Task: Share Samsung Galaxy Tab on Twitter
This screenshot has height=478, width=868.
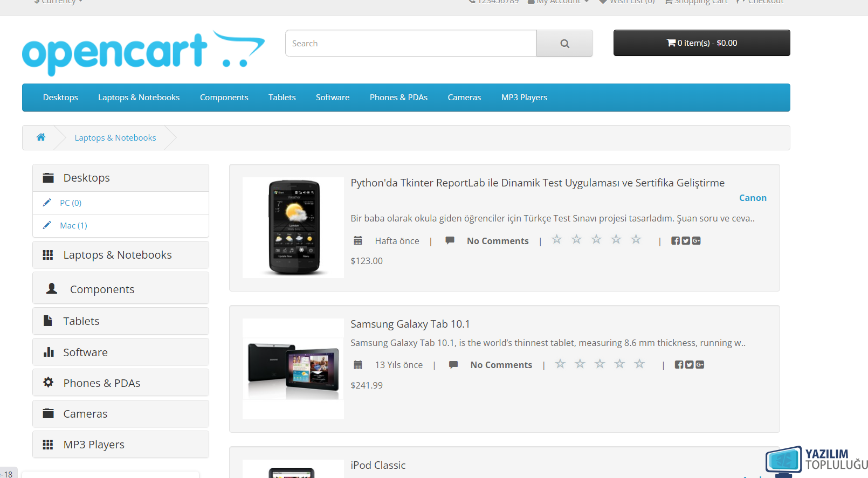Action: 690,365
